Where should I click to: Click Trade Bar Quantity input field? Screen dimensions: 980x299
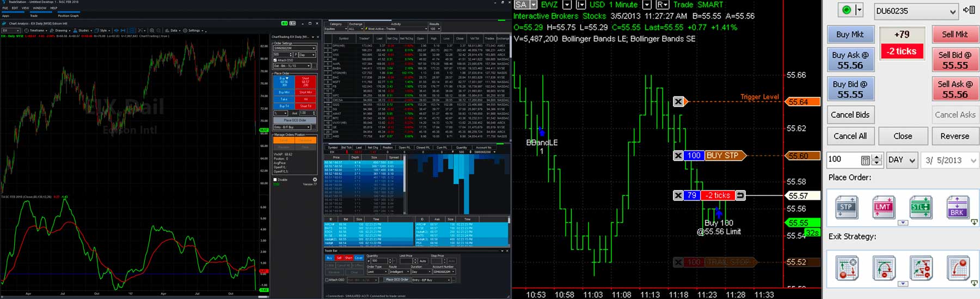pyautogui.click(x=379, y=261)
